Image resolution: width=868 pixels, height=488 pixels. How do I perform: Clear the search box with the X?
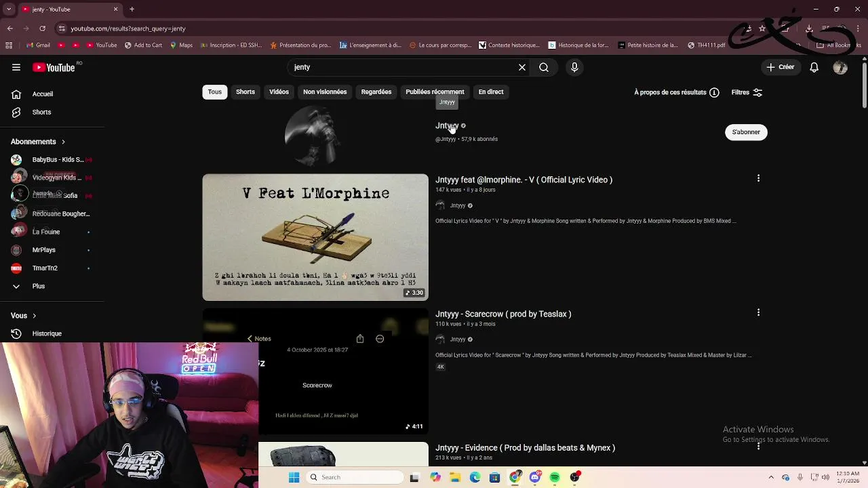pos(522,67)
